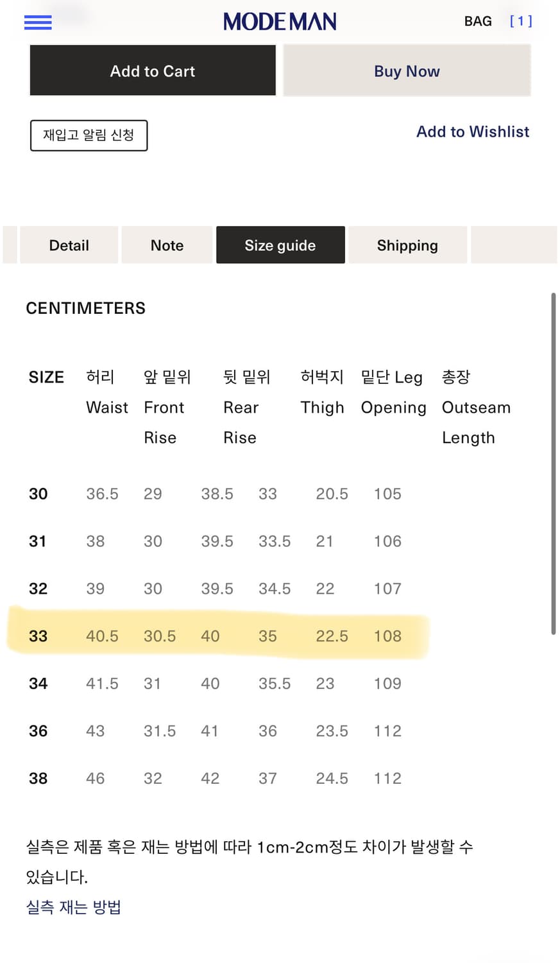Open the 실측 재는 방법 link

click(72, 907)
